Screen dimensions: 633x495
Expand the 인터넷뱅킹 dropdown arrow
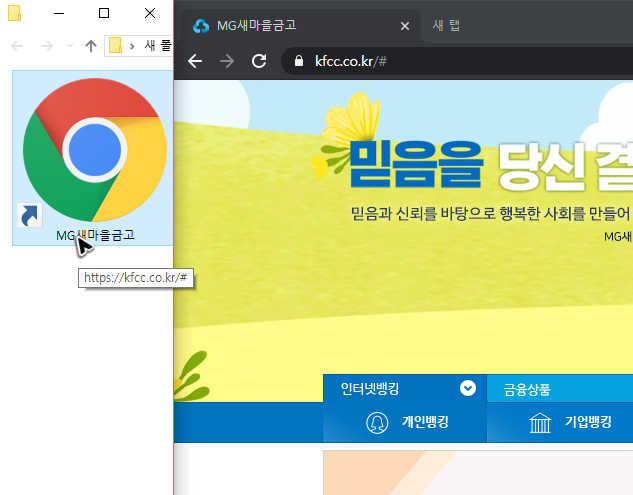click(468, 388)
